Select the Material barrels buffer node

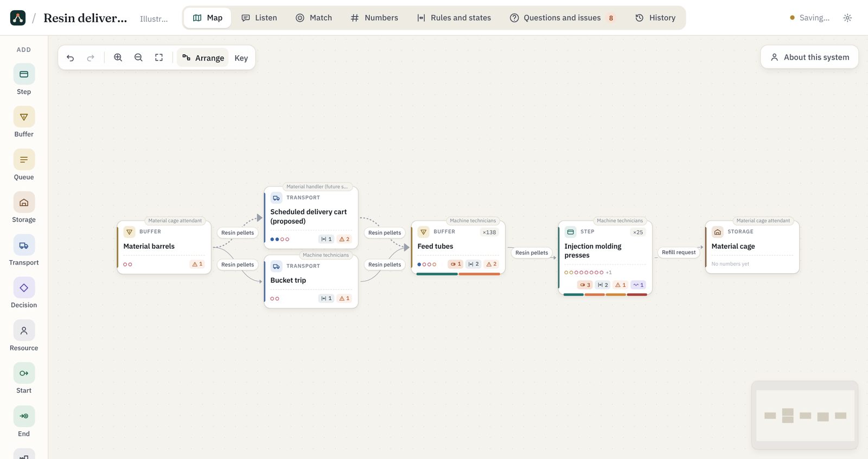[164, 247]
